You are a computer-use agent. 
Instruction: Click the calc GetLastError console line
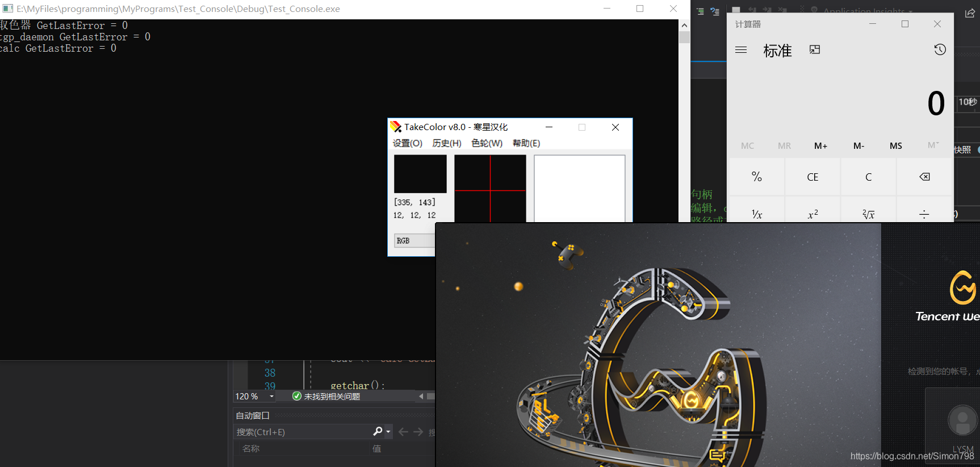[x=58, y=48]
